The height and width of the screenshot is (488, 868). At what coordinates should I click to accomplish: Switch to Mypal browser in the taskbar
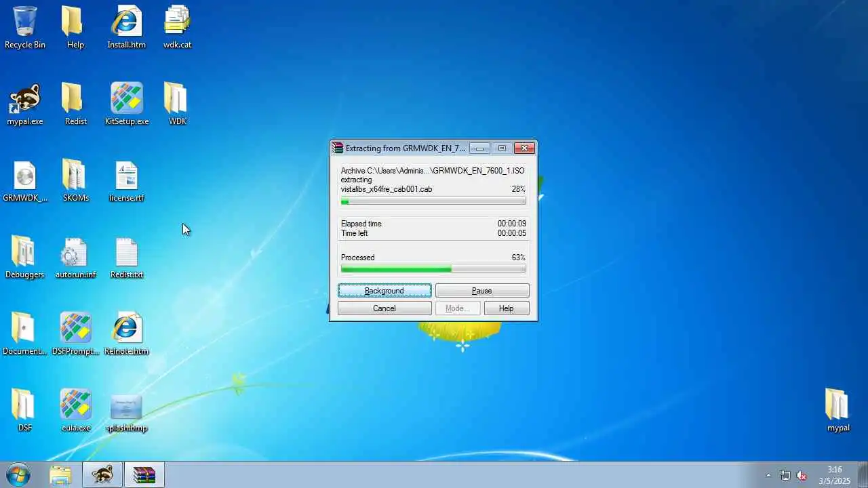coord(102,475)
